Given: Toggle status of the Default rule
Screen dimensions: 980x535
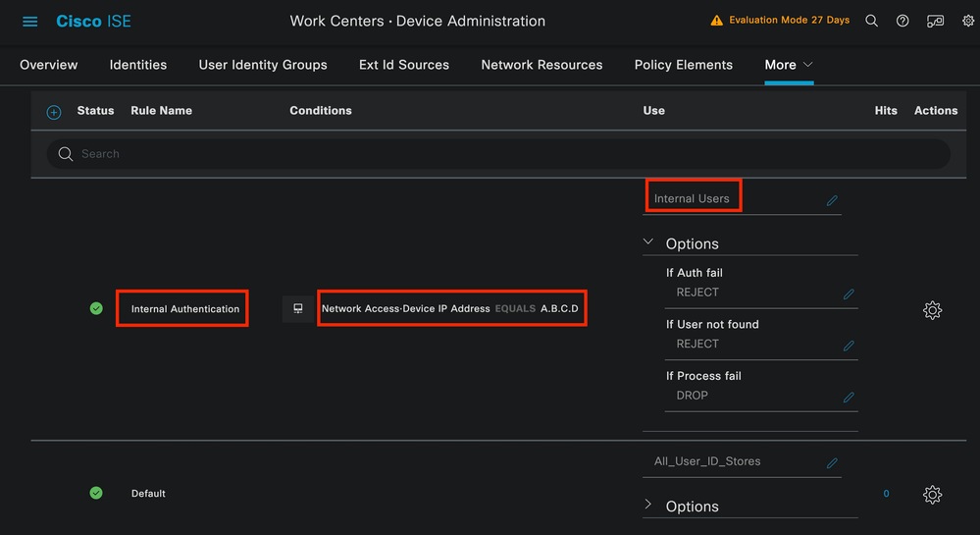Looking at the screenshot, I should coord(96,493).
